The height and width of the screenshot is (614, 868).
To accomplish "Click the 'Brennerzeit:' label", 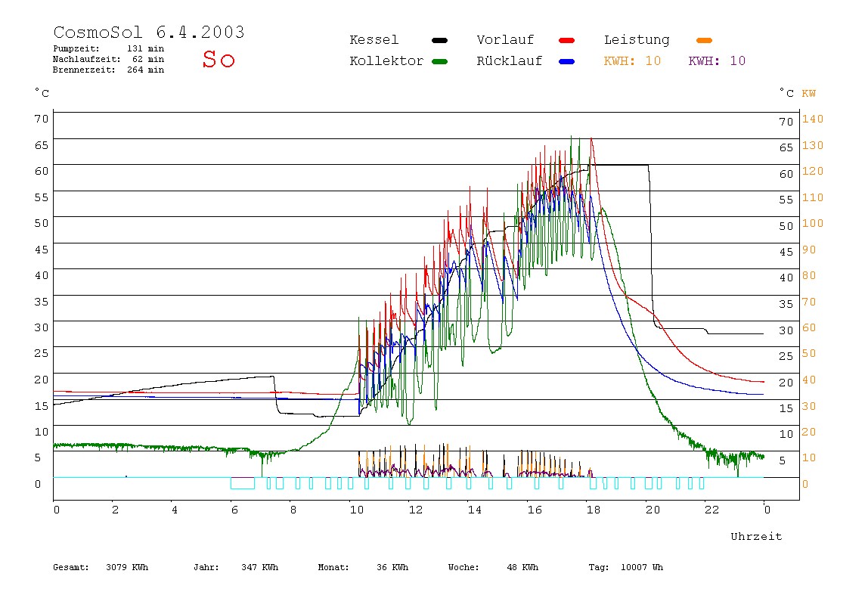I will click(x=84, y=70).
